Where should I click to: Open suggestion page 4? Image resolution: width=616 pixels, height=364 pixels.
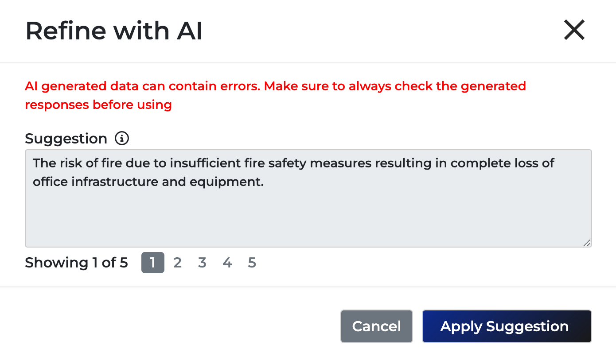click(x=227, y=263)
